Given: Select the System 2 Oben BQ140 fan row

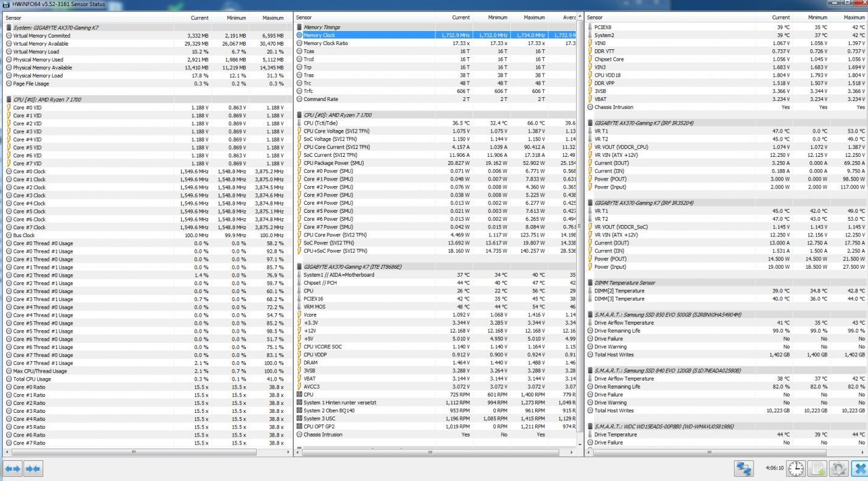Looking at the screenshot, I should click(x=435, y=410).
